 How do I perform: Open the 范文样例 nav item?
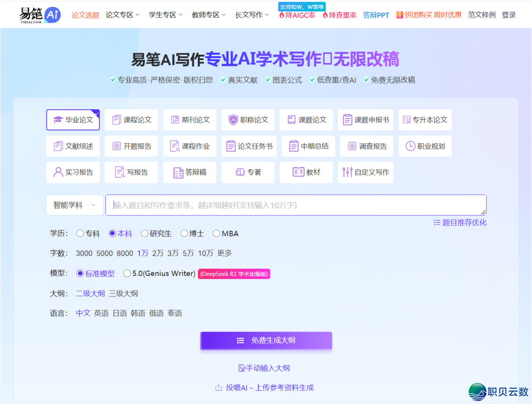(482, 15)
